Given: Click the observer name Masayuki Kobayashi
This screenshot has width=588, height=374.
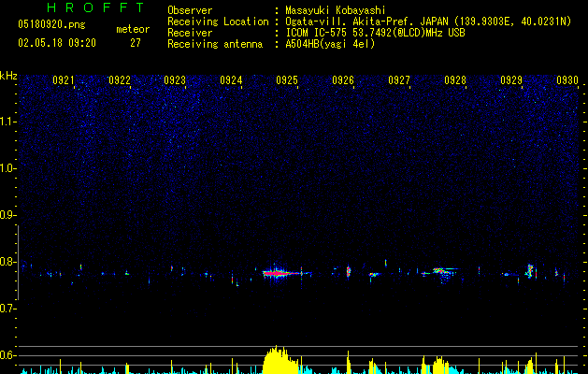Looking at the screenshot, I should (336, 10).
